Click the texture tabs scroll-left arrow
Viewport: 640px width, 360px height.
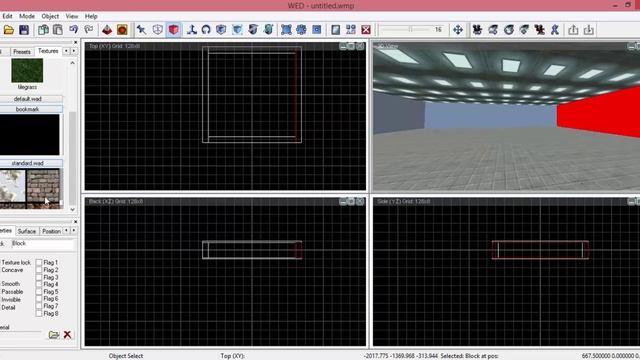click(x=66, y=51)
